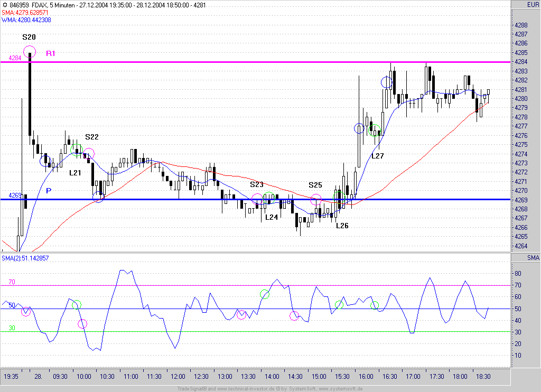The width and height of the screenshot is (541, 392).
Task: Click the 10:00 time axis label
Action: pos(83,377)
